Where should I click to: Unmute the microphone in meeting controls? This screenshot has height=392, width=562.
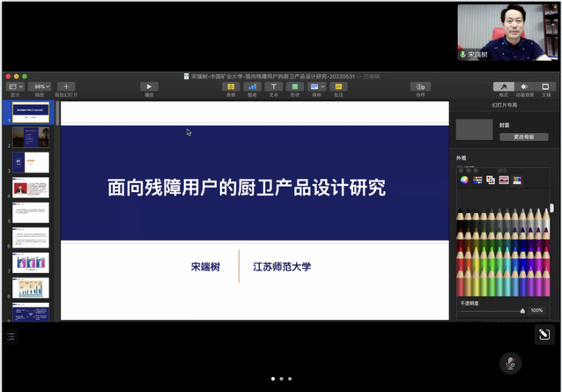(x=510, y=364)
